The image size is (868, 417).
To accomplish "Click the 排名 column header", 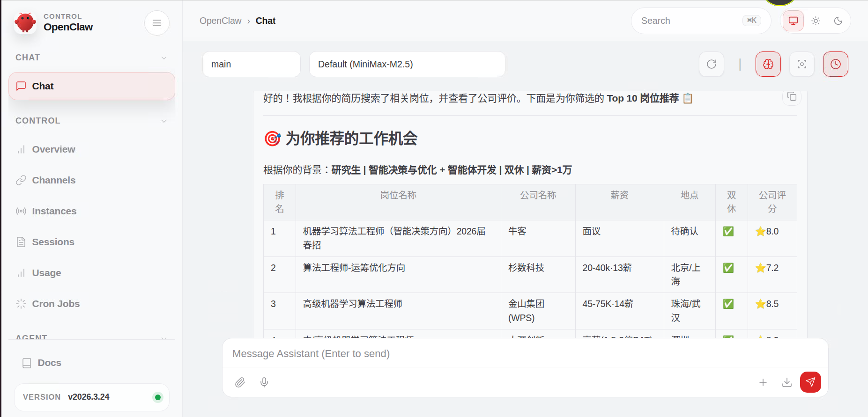I will point(280,202).
